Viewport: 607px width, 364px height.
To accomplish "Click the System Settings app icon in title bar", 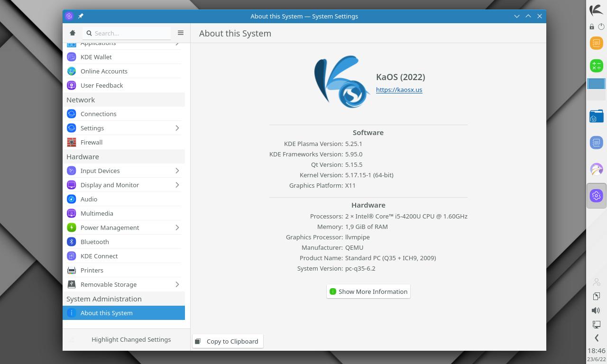I will click(69, 16).
